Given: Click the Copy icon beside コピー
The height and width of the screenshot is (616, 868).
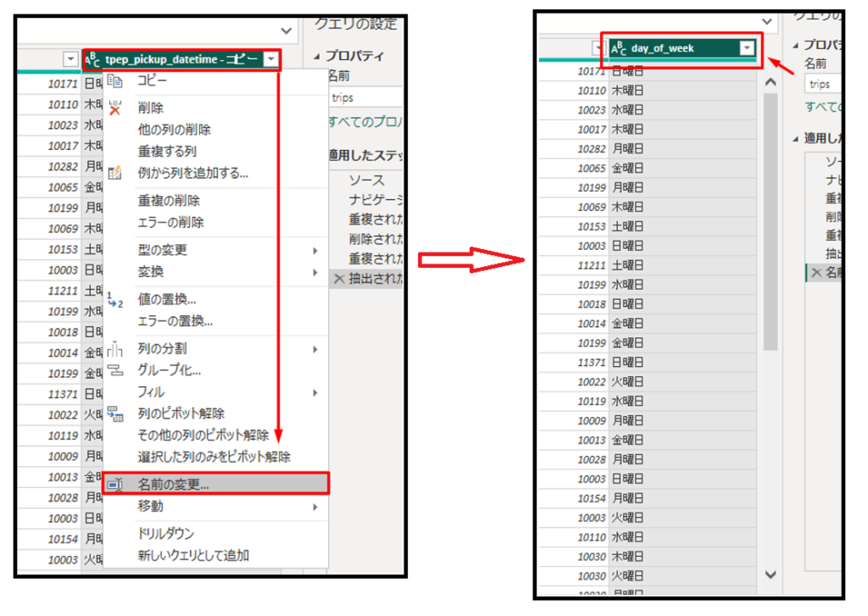Looking at the screenshot, I should pyautogui.click(x=114, y=80).
